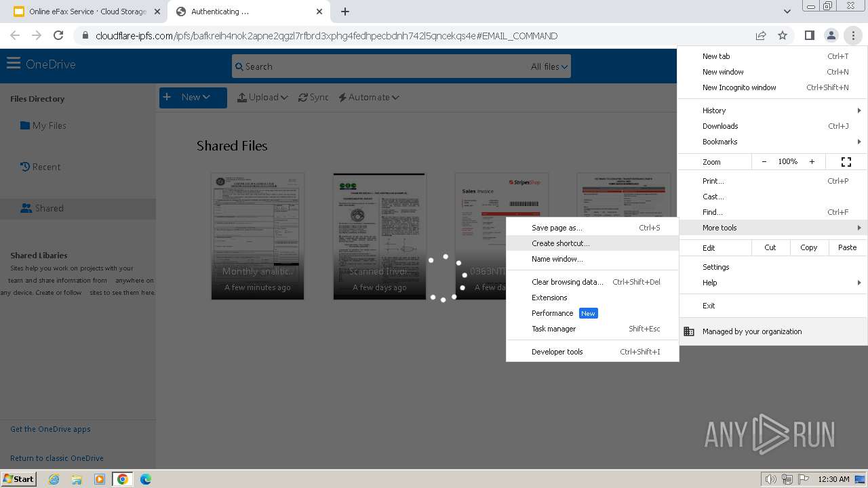
Task: Open Windows Explorer folder from taskbar
Action: pyautogui.click(x=77, y=479)
